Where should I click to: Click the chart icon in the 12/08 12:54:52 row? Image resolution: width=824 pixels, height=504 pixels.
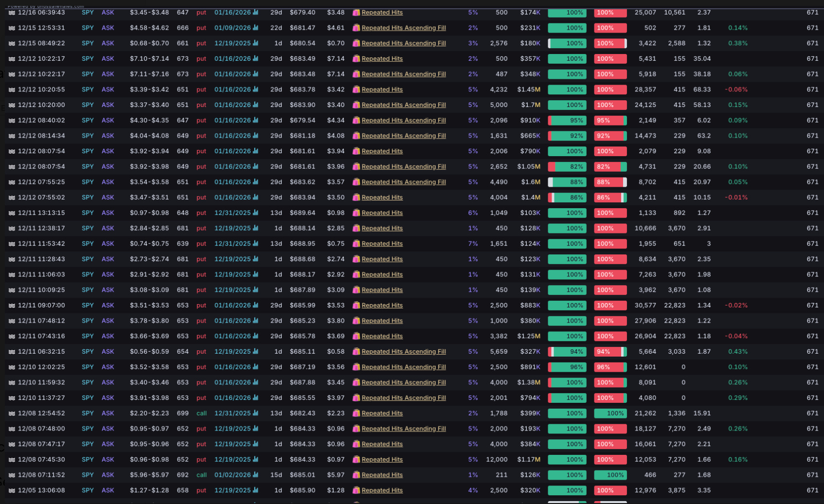click(x=255, y=413)
